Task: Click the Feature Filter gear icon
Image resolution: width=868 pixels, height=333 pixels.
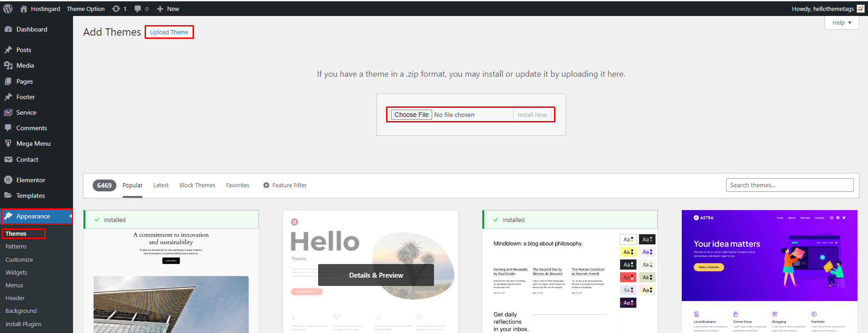Action: [x=266, y=185]
